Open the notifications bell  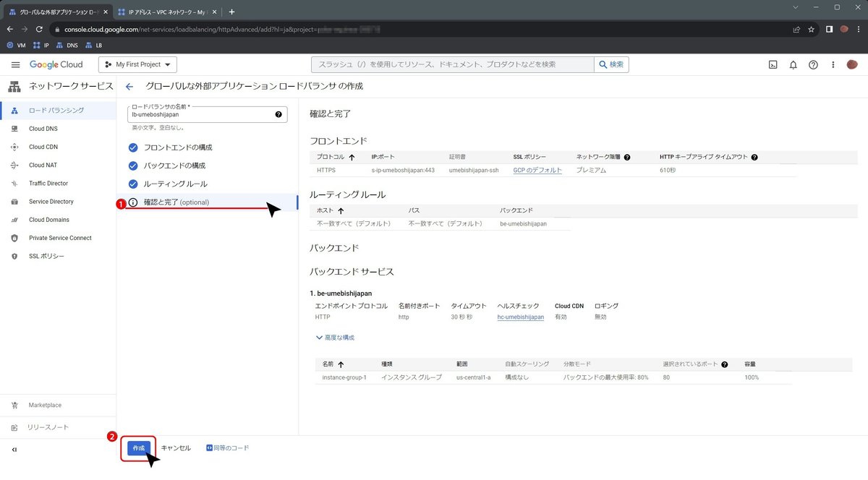(793, 64)
